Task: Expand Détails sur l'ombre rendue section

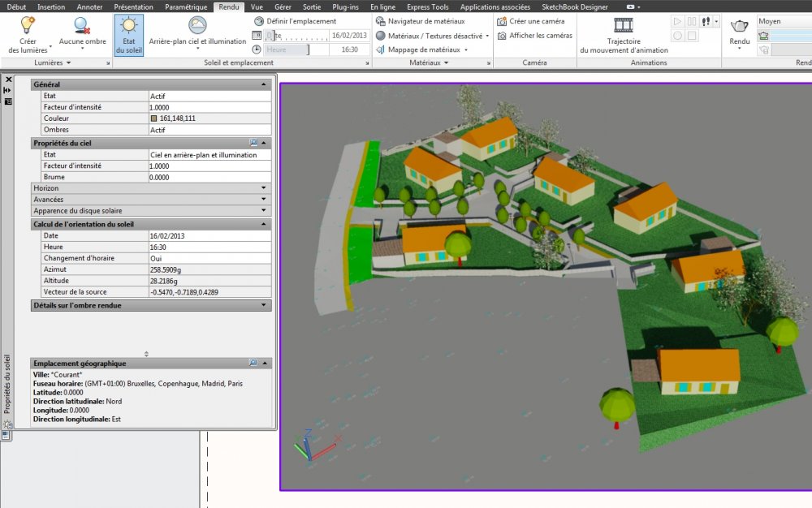Action: click(151, 306)
